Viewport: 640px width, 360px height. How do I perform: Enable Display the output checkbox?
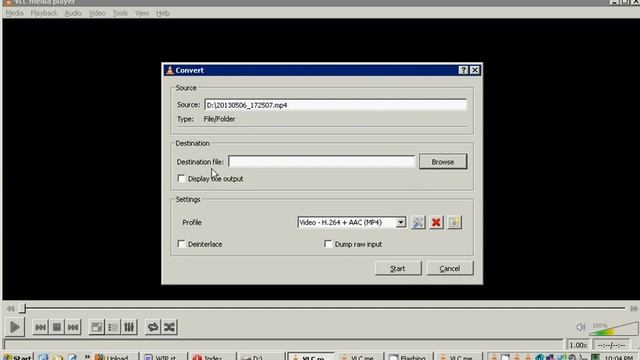181,178
